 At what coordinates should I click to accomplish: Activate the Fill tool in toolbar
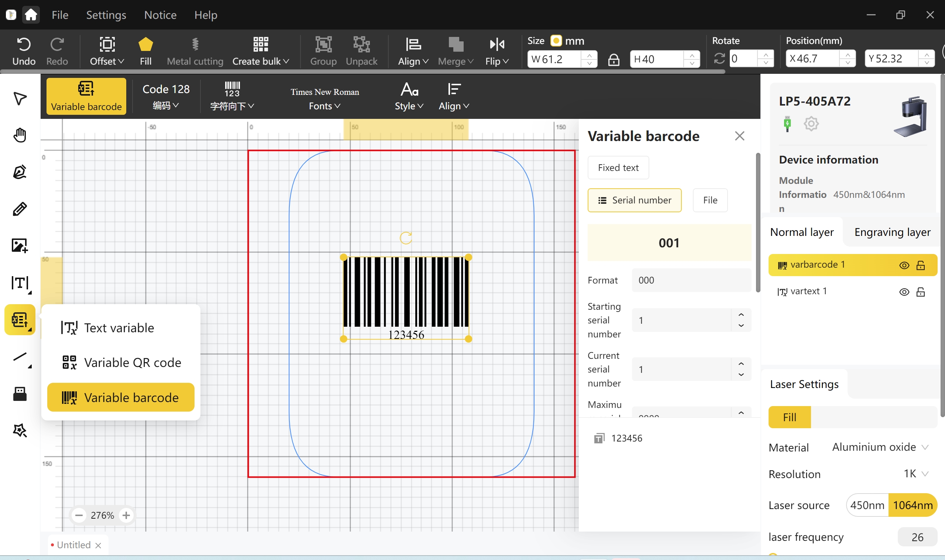coord(145,51)
